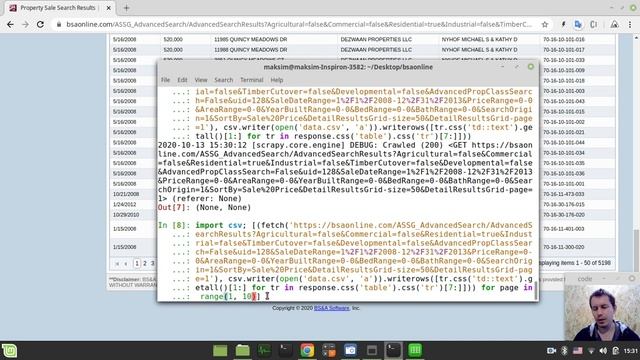The width and height of the screenshot is (640, 360).
Task: Click address 11988 QUINCY MEADOWS DR
Action: pyautogui.click(x=250, y=50)
